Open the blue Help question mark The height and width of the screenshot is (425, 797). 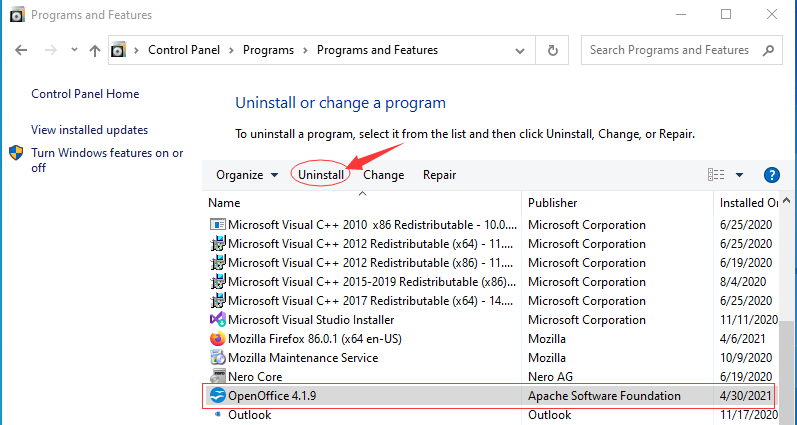point(772,175)
